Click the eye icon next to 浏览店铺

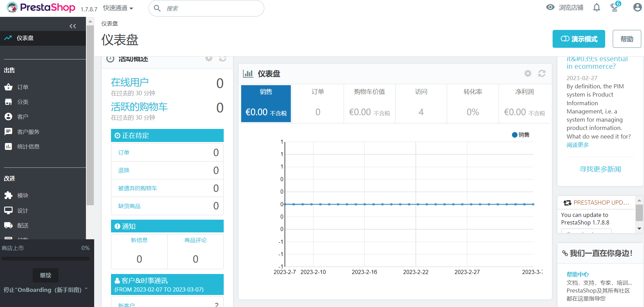pyautogui.click(x=551, y=7)
